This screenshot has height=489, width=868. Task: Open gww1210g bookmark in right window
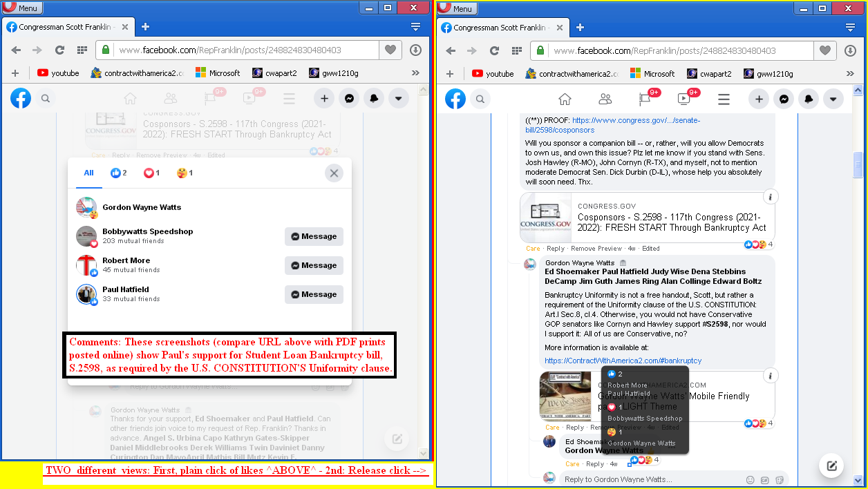(768, 73)
